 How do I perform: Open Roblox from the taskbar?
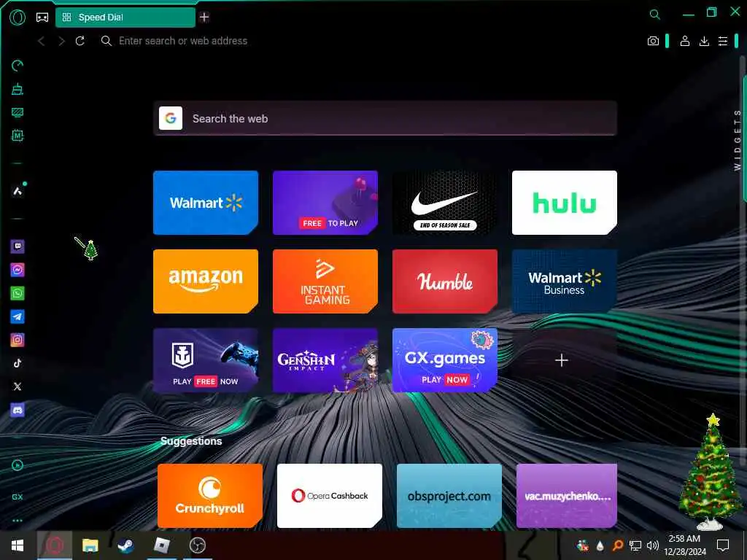point(162,545)
